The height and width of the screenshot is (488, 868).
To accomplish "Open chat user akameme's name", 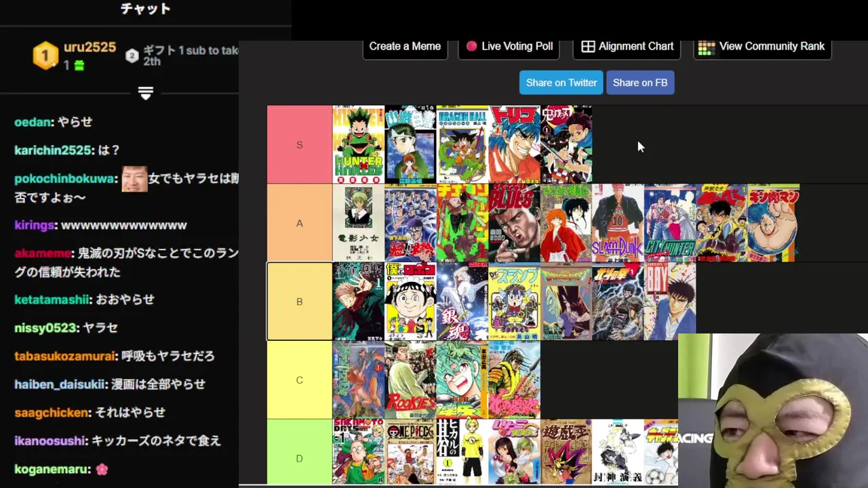I will point(42,253).
